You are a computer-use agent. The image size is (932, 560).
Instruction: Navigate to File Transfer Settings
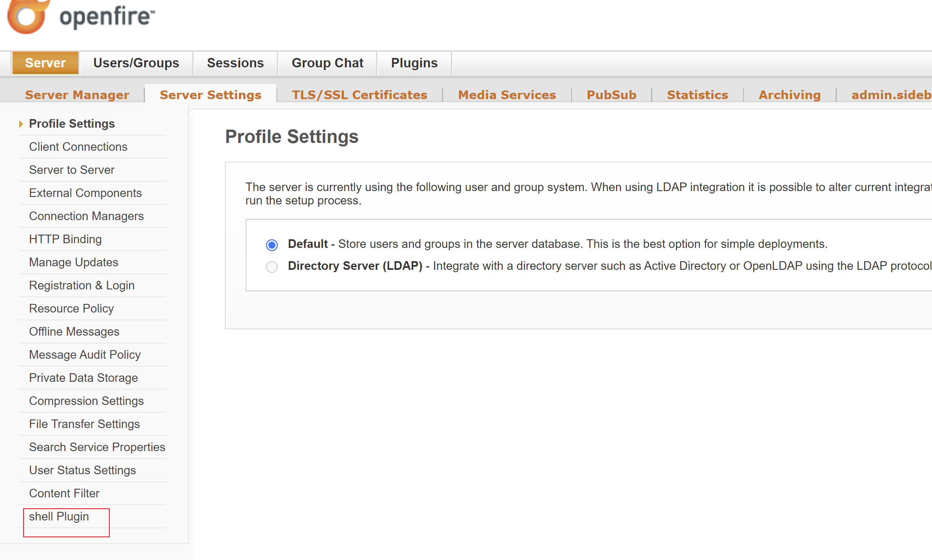(84, 424)
